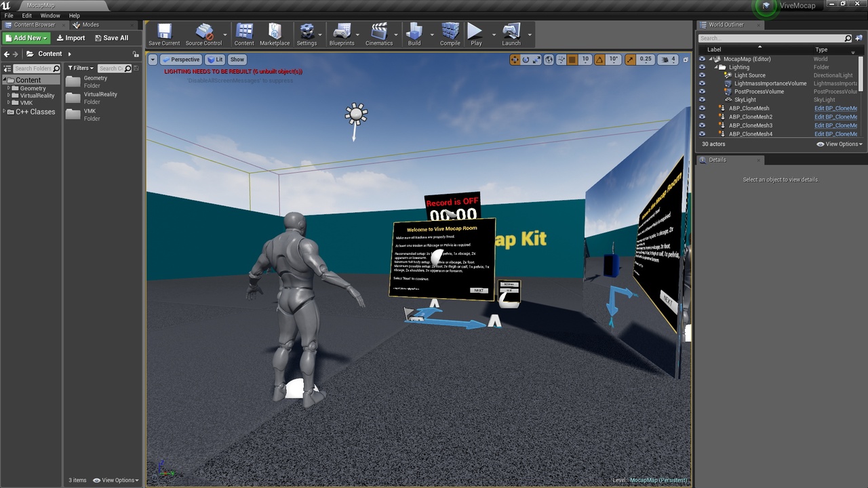Screen dimensions: 868x488
Task: Open the Blueprints toolbar icon
Action: 342,35
